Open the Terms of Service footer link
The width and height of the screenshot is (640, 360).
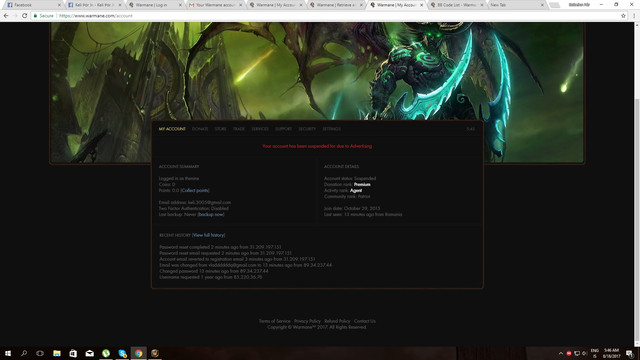(275, 321)
